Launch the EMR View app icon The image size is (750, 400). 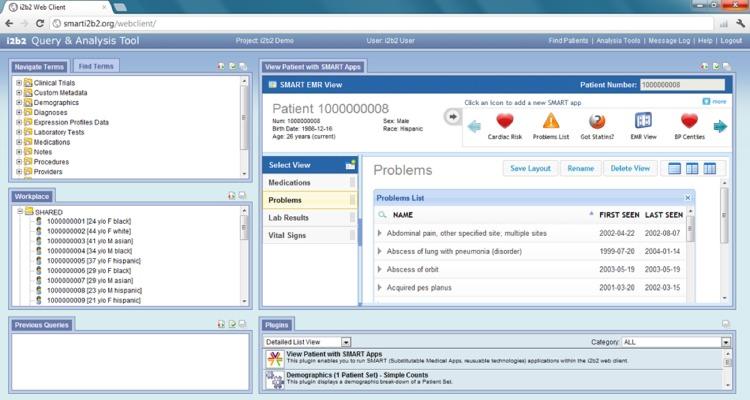point(643,121)
